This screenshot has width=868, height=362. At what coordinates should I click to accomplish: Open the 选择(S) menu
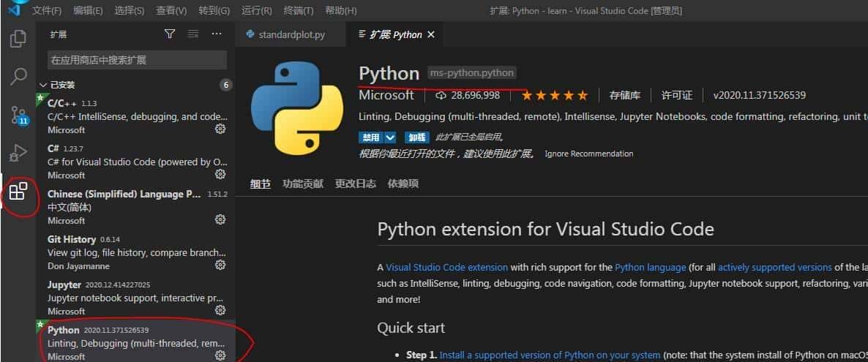[130, 10]
